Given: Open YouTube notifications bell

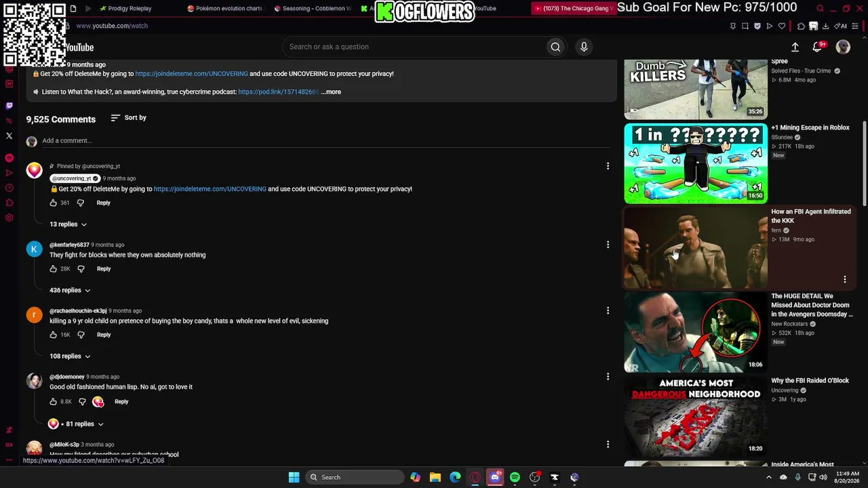Looking at the screenshot, I should [817, 47].
